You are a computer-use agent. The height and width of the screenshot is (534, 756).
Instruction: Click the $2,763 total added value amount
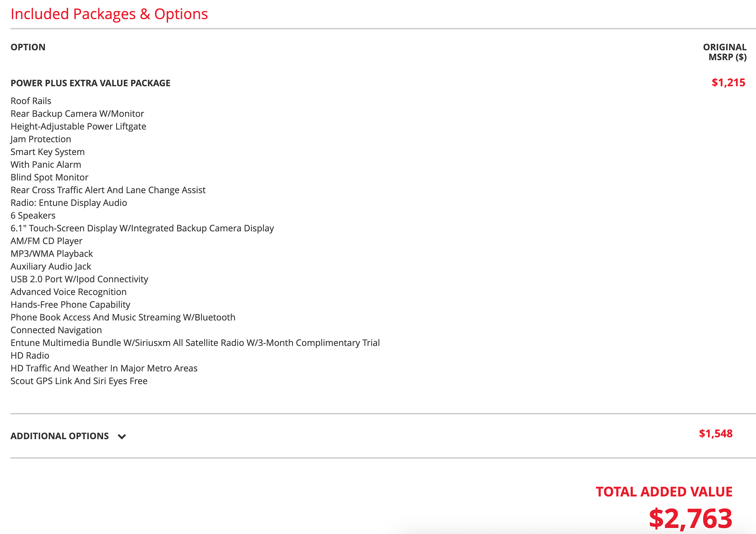[x=691, y=518]
